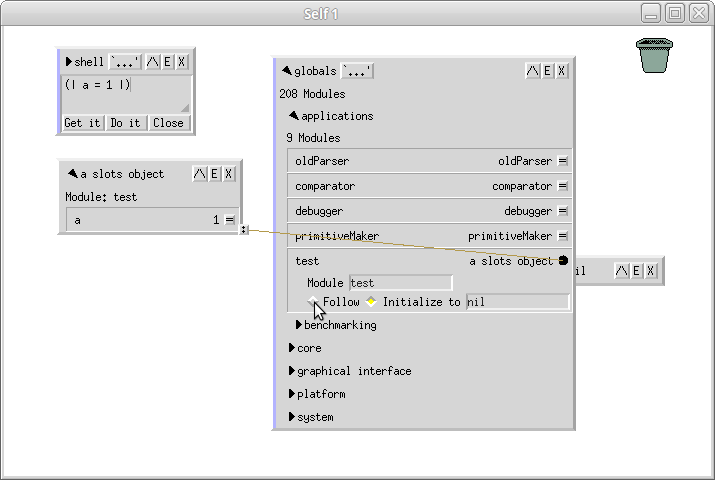This screenshot has width=715, height=480.
Task: Select the debugger slot name
Action: click(x=319, y=211)
